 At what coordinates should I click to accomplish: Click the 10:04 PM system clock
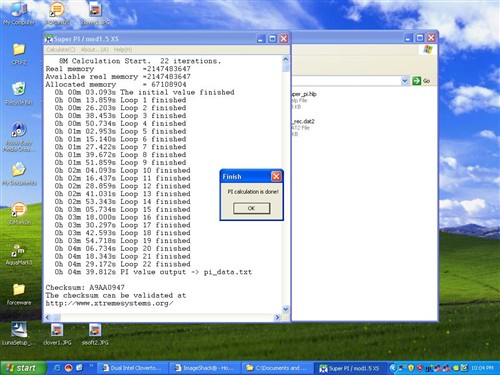coord(482,368)
